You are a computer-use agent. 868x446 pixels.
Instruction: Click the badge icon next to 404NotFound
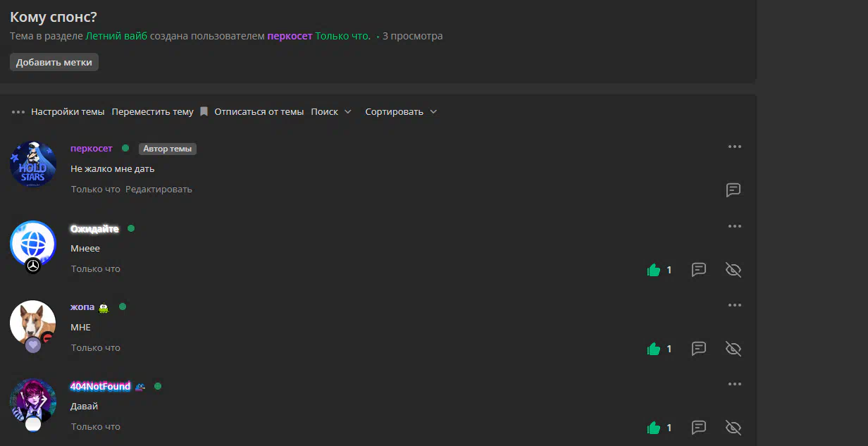[139, 387]
